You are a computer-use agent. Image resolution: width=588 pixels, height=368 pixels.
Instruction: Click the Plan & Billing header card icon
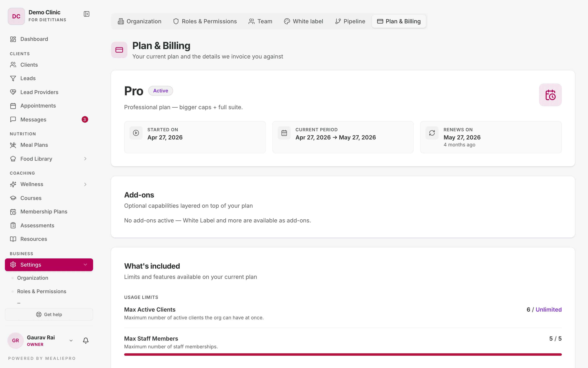119,50
